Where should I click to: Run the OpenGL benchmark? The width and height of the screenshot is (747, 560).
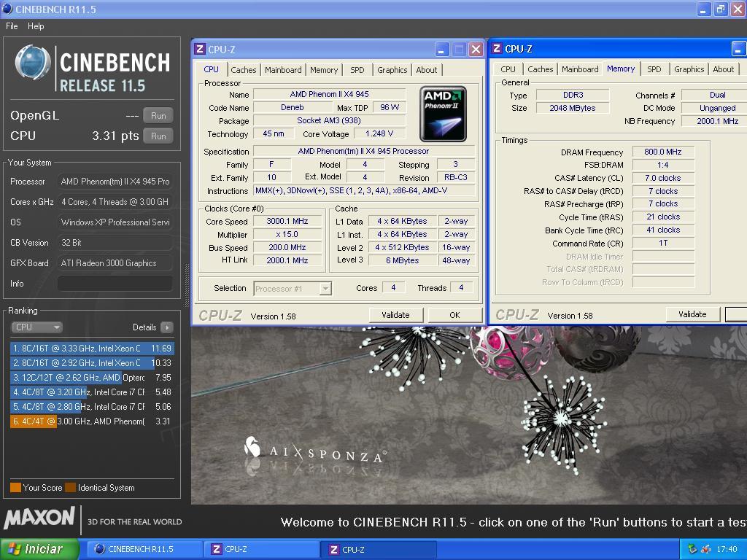point(158,116)
